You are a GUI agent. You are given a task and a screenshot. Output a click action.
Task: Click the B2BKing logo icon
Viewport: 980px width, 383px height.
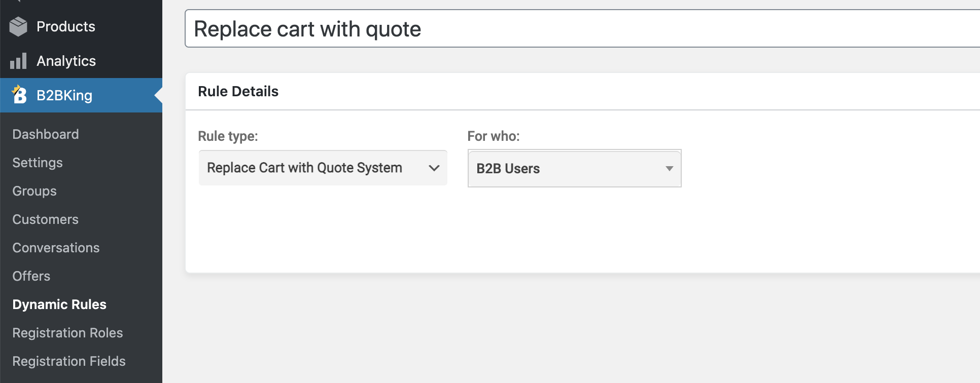(19, 95)
